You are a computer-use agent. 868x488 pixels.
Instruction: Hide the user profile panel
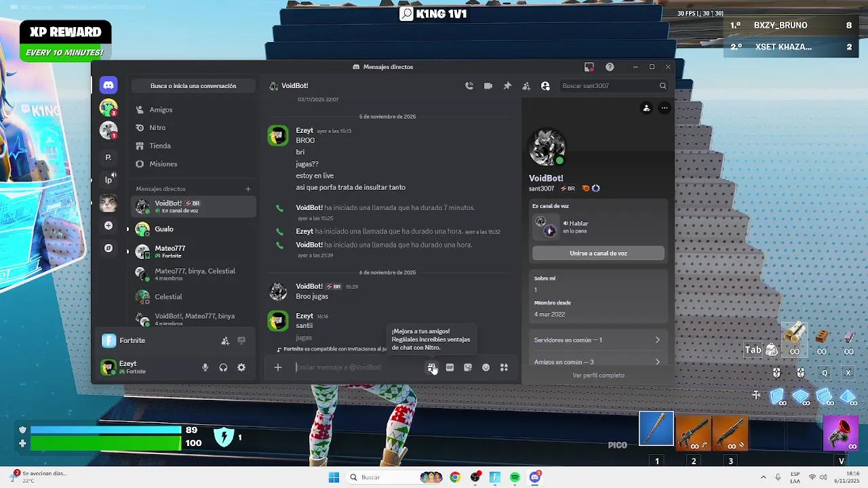point(545,86)
